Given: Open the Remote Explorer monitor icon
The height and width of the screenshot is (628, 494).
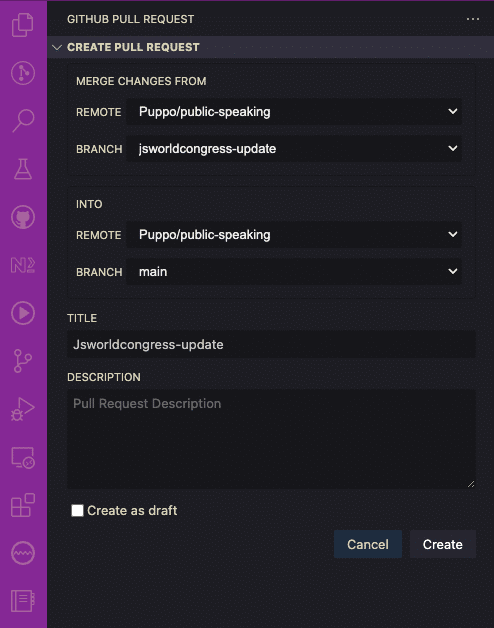Looking at the screenshot, I should [23, 457].
